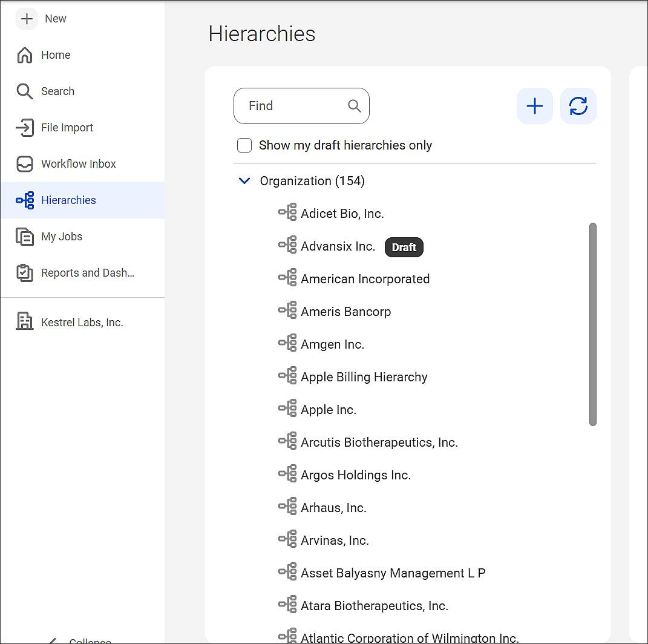Viewport: 648px width, 644px height.
Task: Open Amgen Inc. hierarchy
Action: [x=332, y=344]
